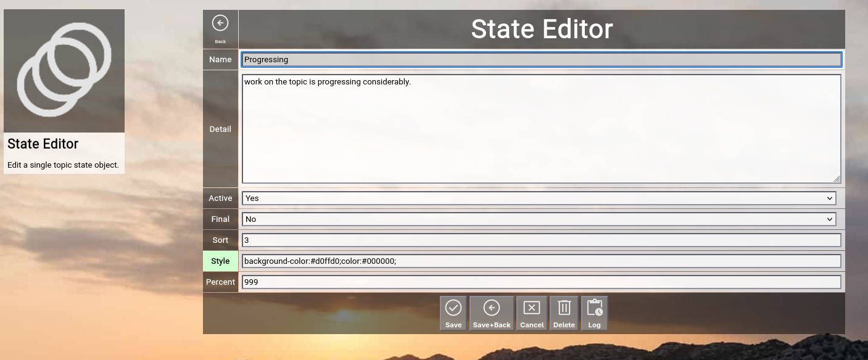Grab the Detail textarea resize handle

tap(837, 179)
